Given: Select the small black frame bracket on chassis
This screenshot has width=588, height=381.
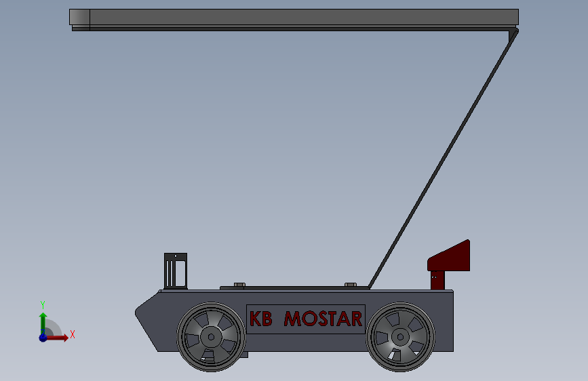Looking at the screenshot, I should (176, 270).
